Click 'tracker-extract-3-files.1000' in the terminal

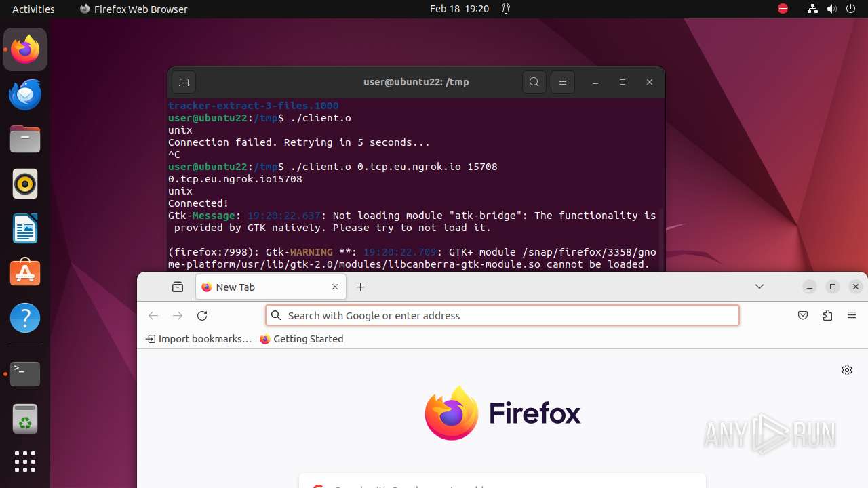coord(253,106)
